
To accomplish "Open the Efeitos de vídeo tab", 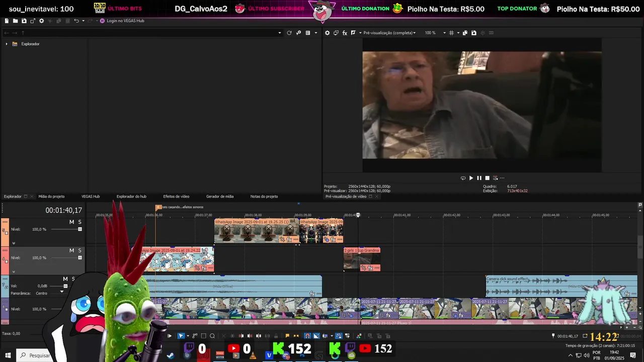I will 176,197.
